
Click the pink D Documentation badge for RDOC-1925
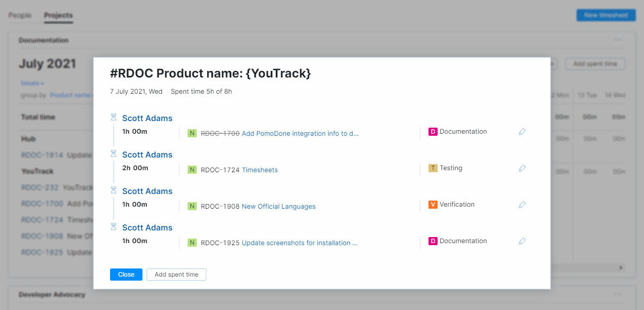433,241
